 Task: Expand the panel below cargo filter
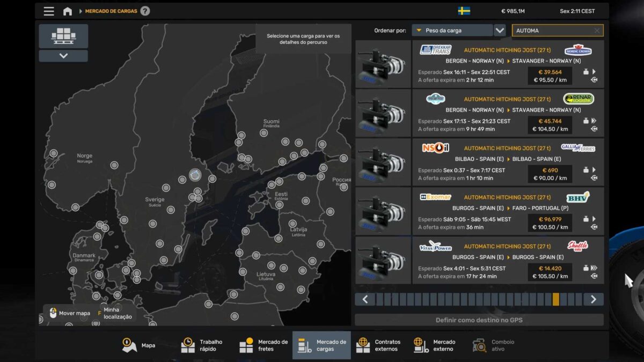tap(63, 56)
